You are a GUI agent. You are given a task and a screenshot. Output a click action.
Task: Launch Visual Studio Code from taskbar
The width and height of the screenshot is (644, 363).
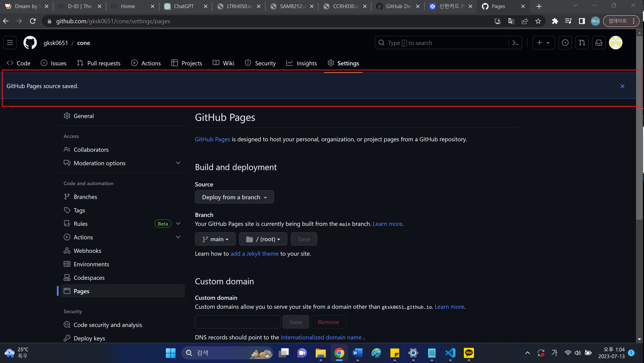450,353
